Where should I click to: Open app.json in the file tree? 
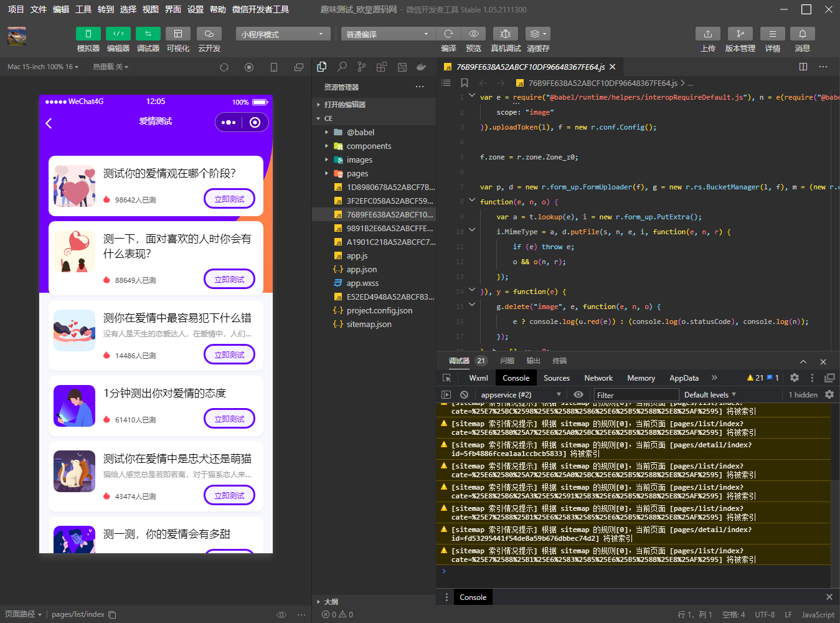(362, 269)
